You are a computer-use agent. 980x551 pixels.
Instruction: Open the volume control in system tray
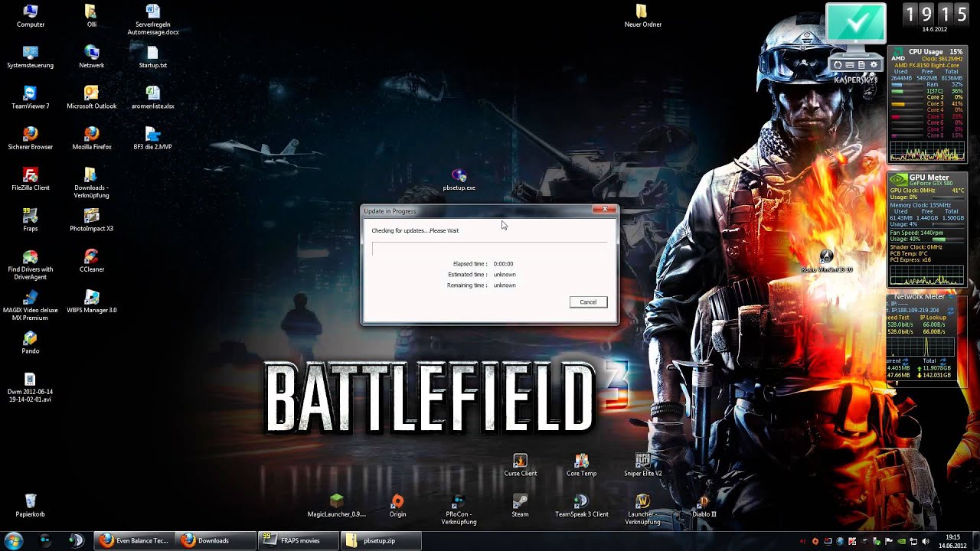click(926, 541)
